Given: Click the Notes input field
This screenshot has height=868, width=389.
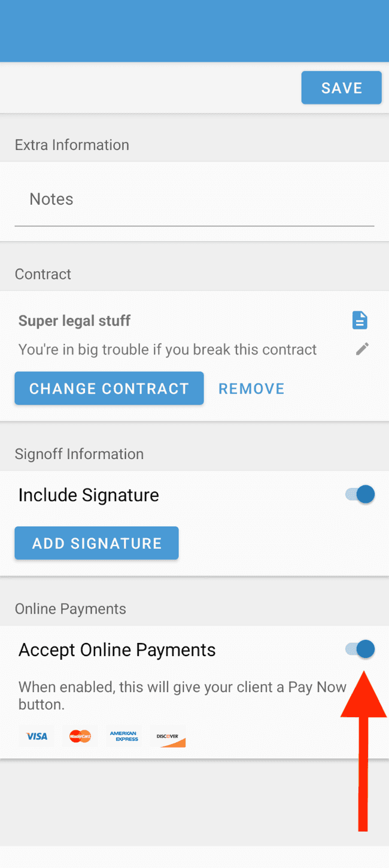Looking at the screenshot, I should coord(194,199).
